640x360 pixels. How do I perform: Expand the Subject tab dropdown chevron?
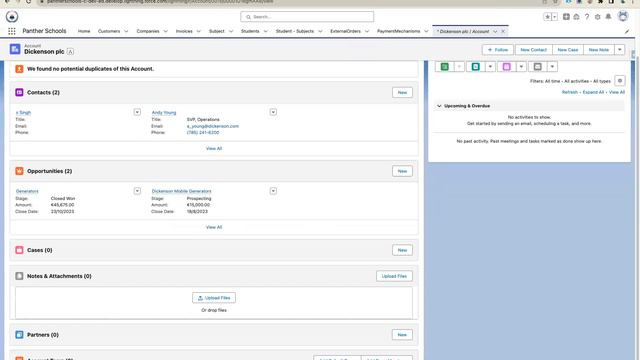click(231, 31)
